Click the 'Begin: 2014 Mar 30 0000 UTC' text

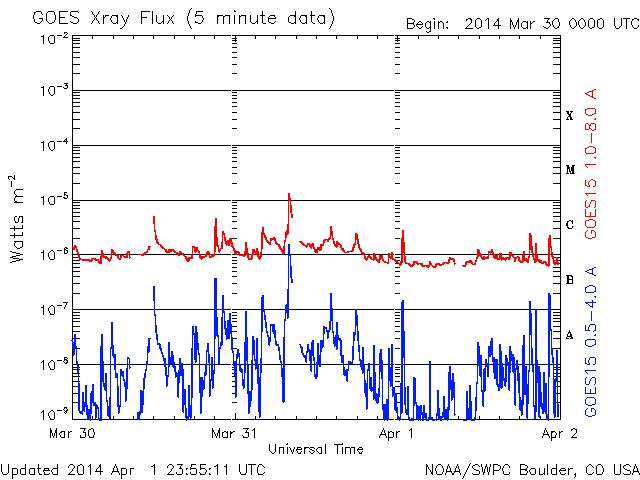[x=521, y=24]
